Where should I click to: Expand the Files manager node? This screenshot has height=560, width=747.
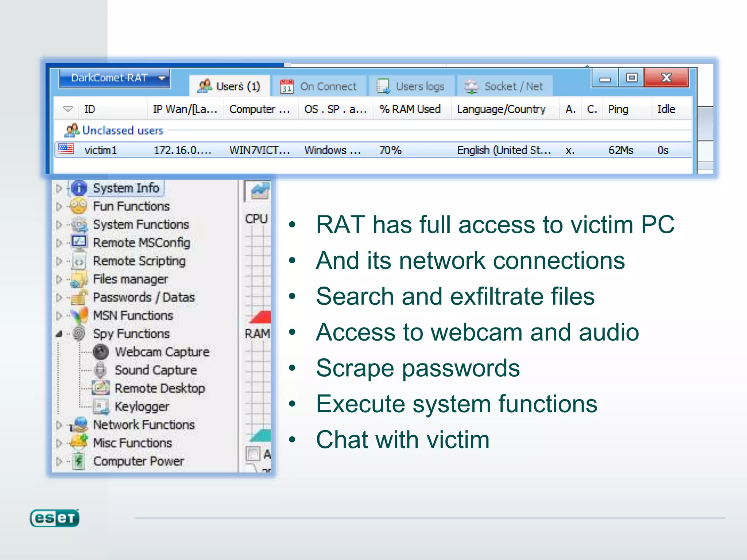[x=59, y=280]
